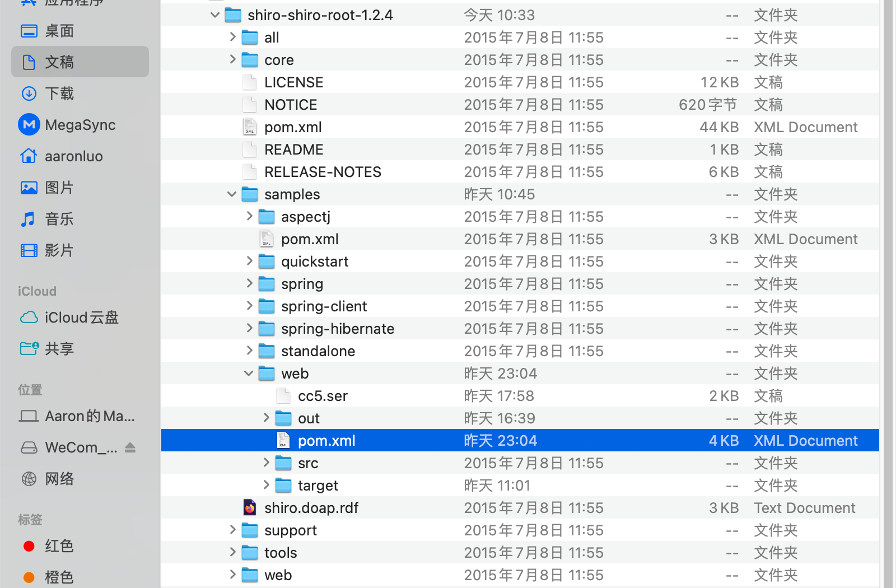Screen dimensions: 896x588
Task: Select the cc5.ser file
Action: pyautogui.click(x=520, y=395)
